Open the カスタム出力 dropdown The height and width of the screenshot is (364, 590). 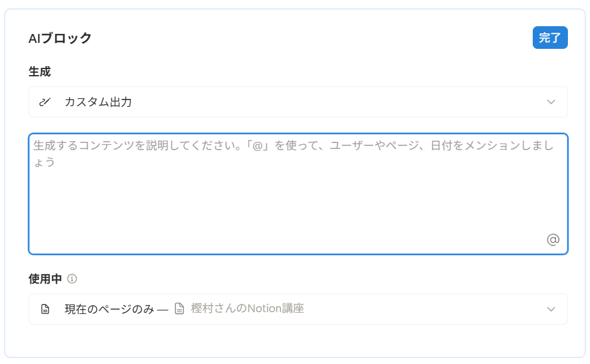[x=298, y=102]
